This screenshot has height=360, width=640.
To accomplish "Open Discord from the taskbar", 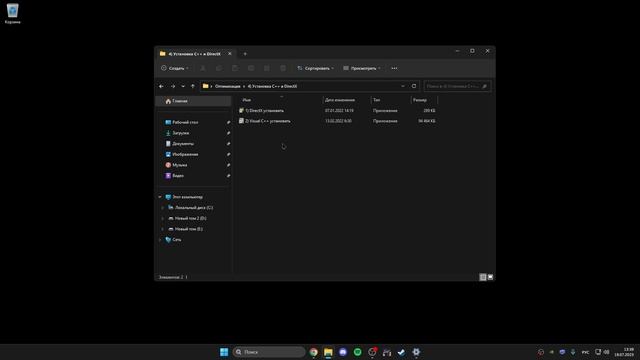I will [343, 352].
